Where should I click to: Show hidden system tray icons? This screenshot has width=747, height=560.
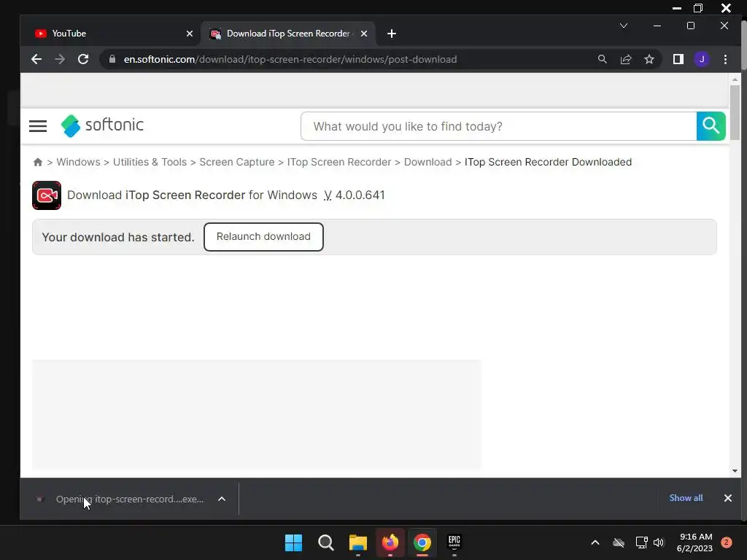click(595, 542)
